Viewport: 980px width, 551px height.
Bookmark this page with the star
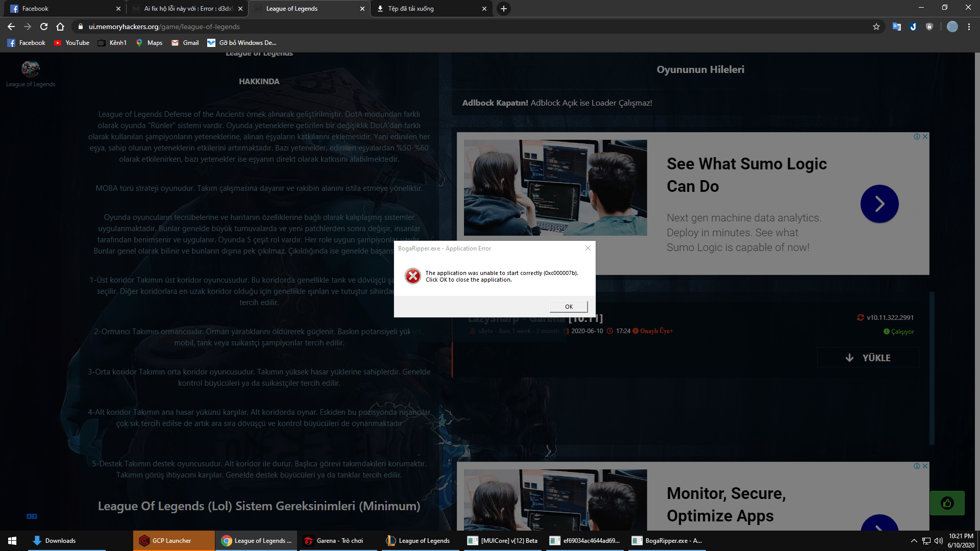[x=876, y=27]
